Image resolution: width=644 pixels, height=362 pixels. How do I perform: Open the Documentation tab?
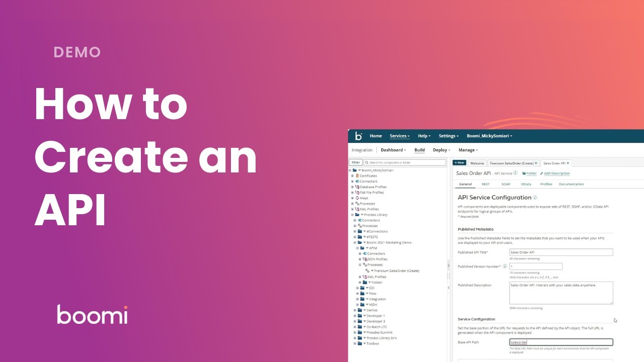coord(572,184)
